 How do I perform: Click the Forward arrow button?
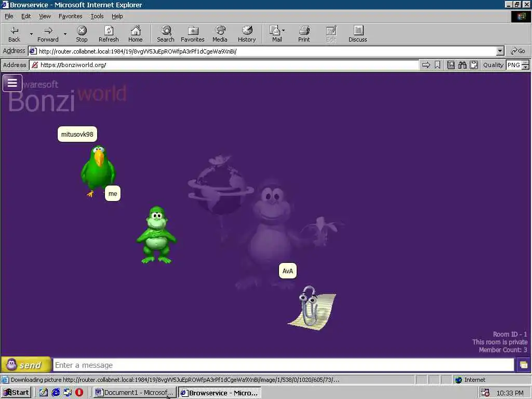point(48,34)
